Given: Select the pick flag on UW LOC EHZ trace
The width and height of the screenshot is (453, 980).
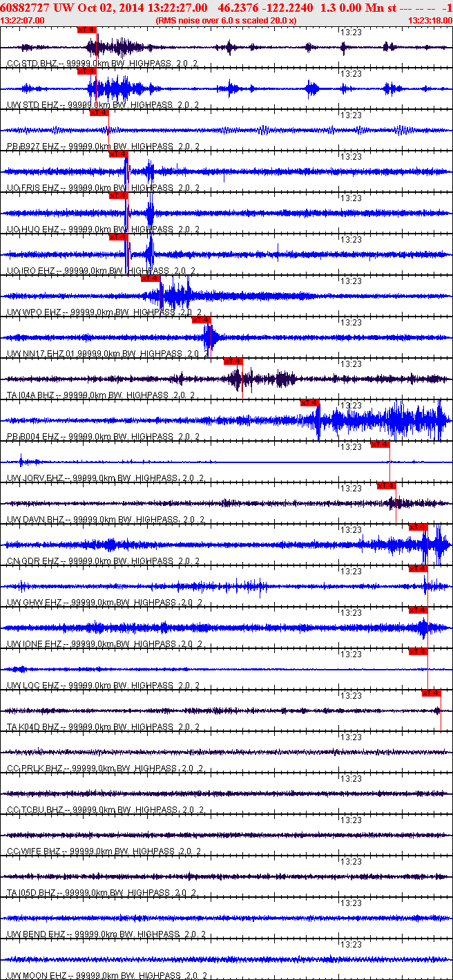Looking at the screenshot, I should click(x=418, y=652).
